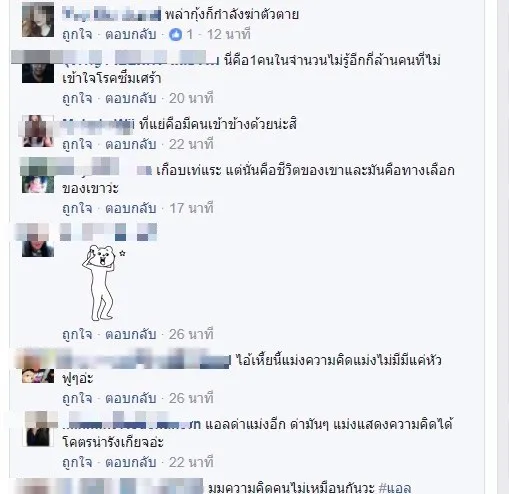
Task: Open the bear sticker in the comment
Action: click(101, 283)
